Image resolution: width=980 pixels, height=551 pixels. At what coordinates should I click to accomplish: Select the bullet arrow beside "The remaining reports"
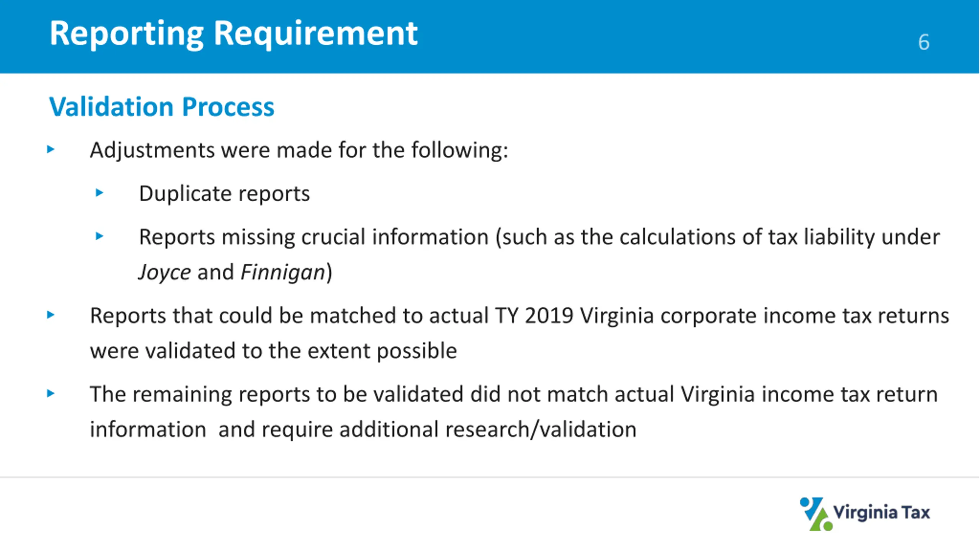(x=51, y=393)
